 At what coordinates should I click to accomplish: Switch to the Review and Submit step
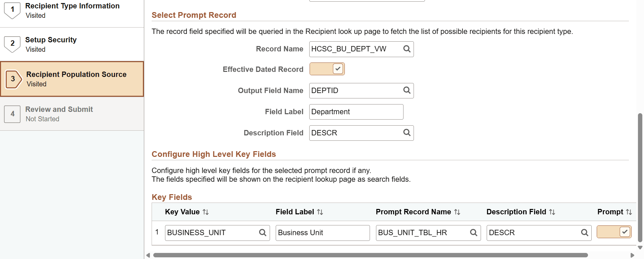[72, 114]
